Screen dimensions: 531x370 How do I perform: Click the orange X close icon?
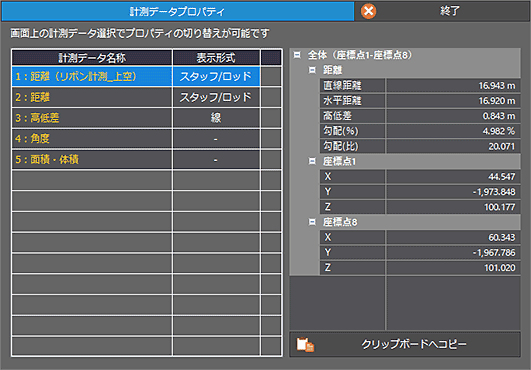click(368, 11)
